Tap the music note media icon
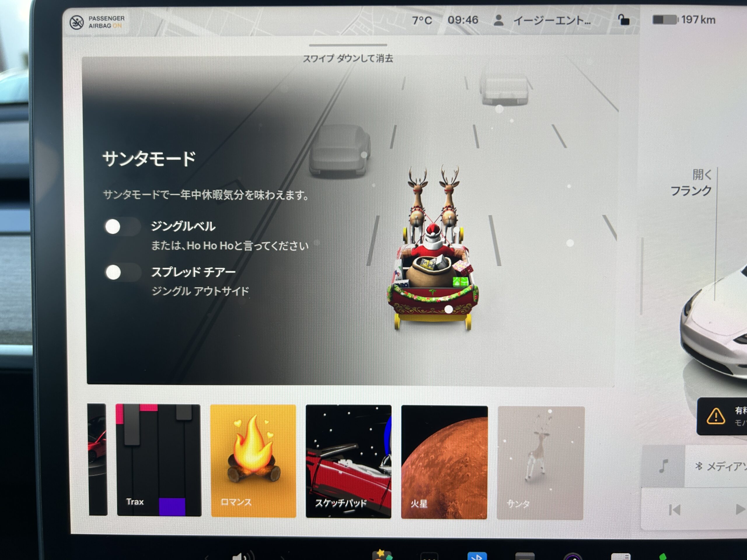Viewport: 747px width, 560px height. click(663, 466)
